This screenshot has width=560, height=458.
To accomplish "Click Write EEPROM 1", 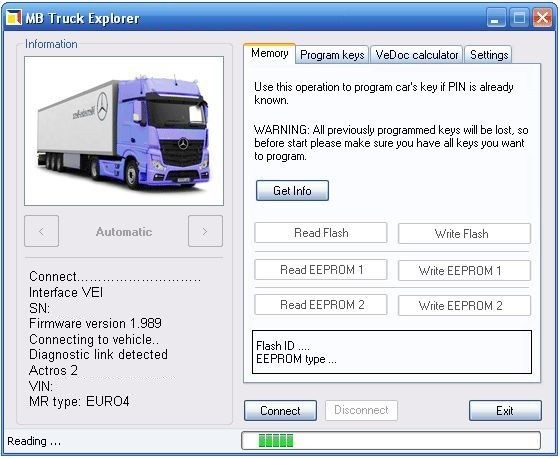I will (x=464, y=271).
